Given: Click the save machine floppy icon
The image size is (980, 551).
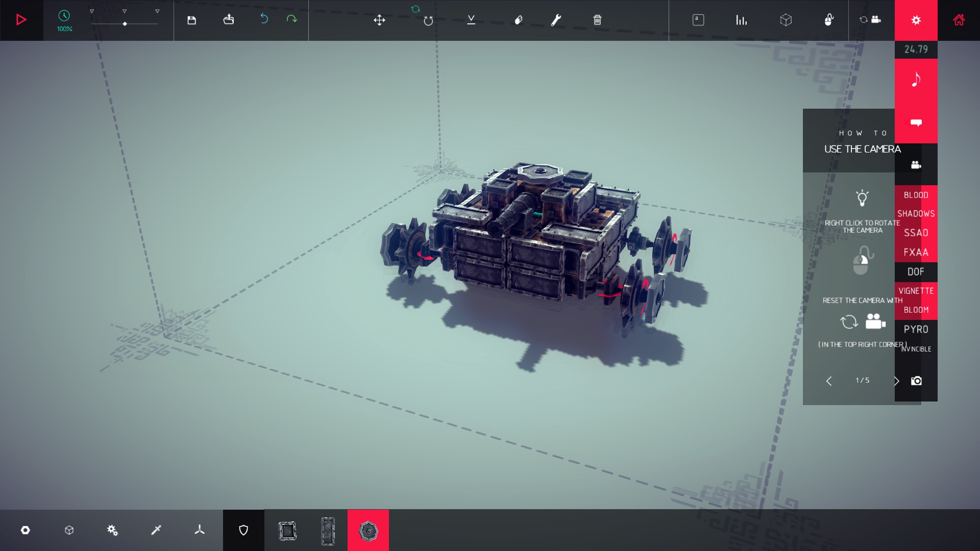Looking at the screenshot, I should 191,20.
